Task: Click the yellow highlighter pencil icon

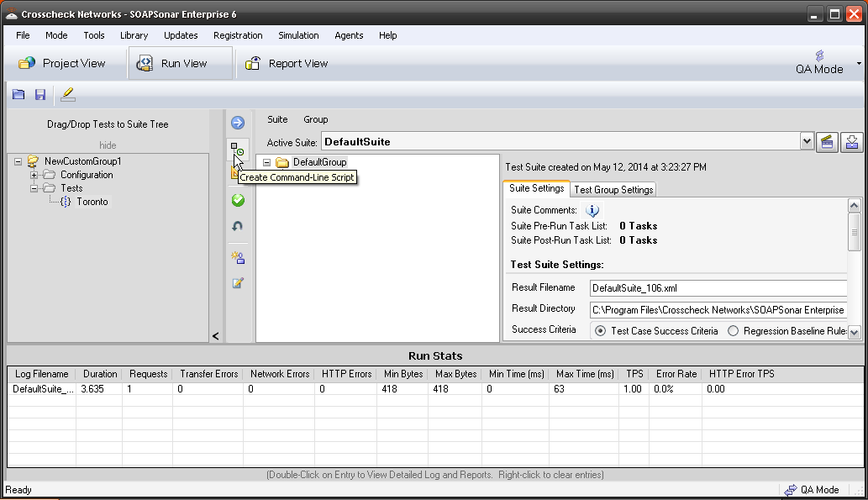Action: click(x=67, y=94)
